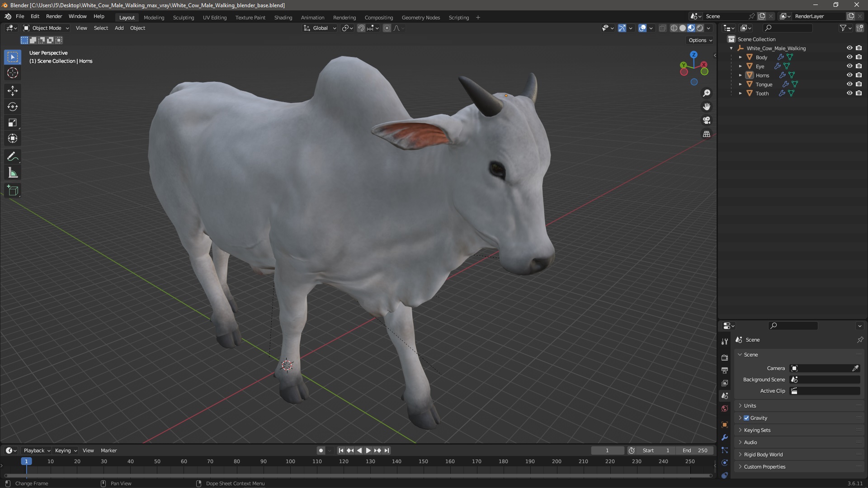The width and height of the screenshot is (868, 488).
Task: Select the Scale tool
Action: (x=13, y=123)
